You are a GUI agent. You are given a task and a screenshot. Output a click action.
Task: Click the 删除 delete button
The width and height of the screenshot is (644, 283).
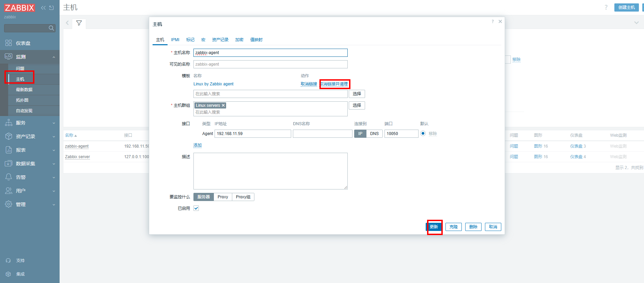(473, 227)
